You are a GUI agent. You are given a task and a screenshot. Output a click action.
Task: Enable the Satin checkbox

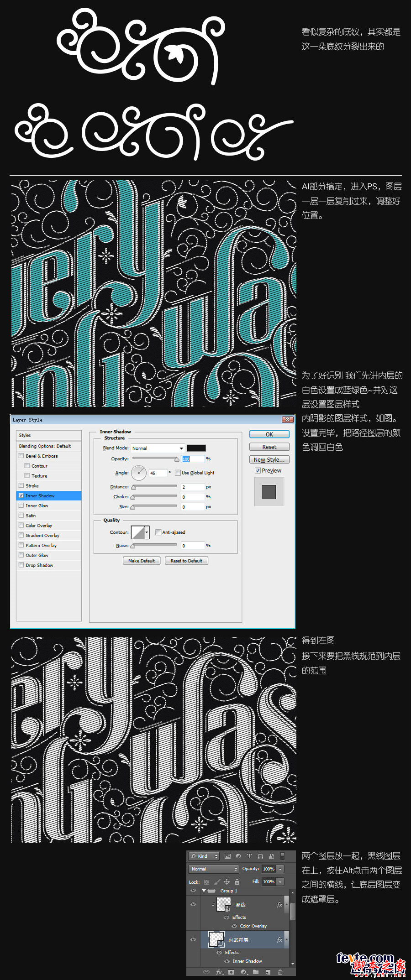coord(21,516)
